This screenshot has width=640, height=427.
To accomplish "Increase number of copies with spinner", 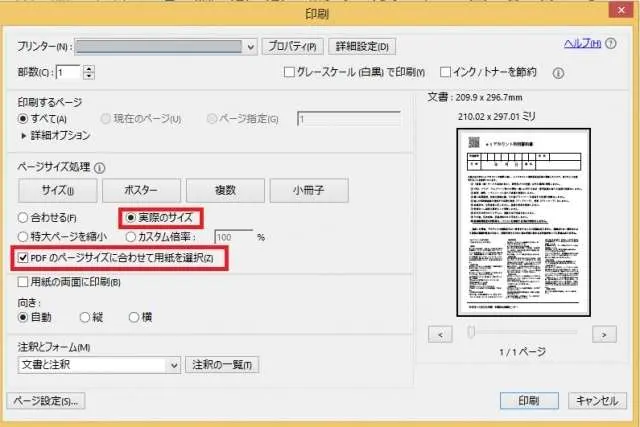I will point(89,68).
